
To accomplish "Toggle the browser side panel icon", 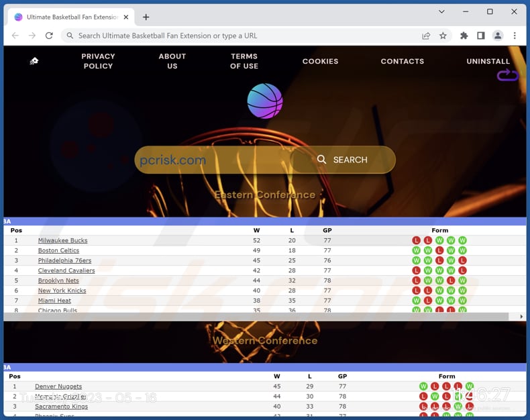I will coord(480,36).
